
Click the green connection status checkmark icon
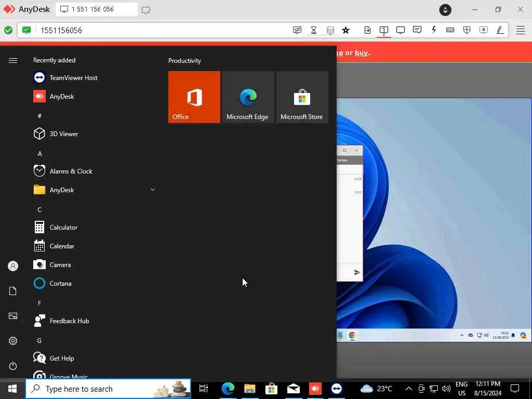tap(8, 30)
